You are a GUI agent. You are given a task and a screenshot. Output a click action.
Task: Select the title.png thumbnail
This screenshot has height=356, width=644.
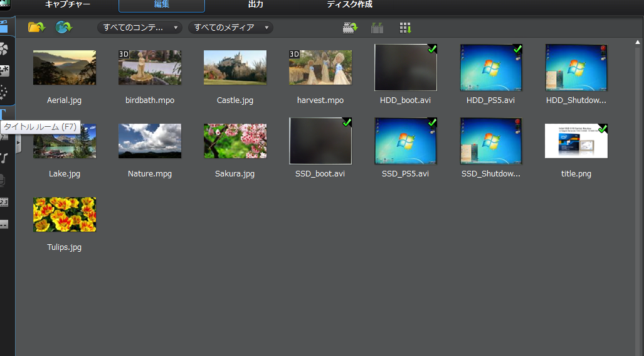coord(576,141)
